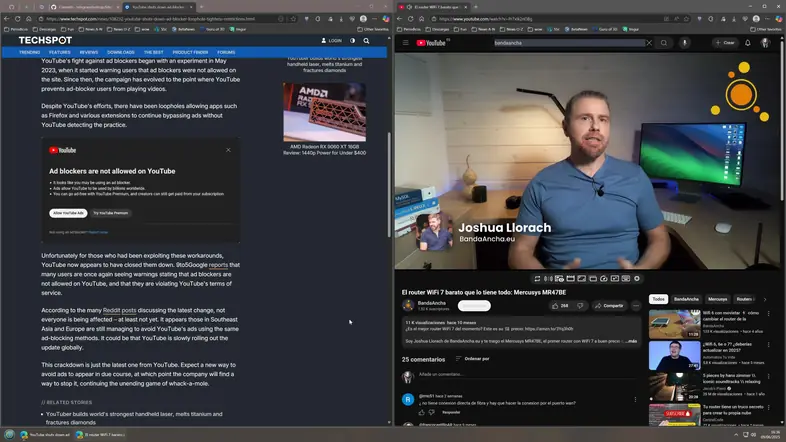This screenshot has height=442, width=786.
Task: Open the video's more actions menu
Action: pyautogui.click(x=636, y=306)
